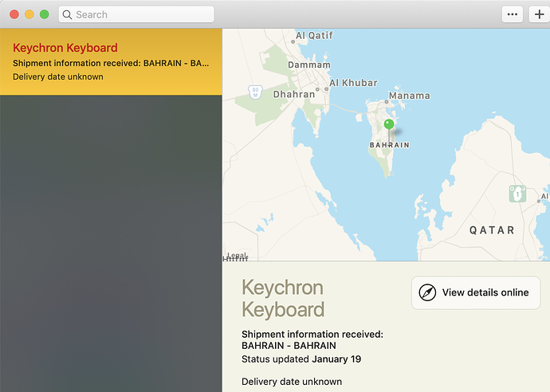Click the Keychron Keyboard heading in details panel
This screenshot has height=392, width=550.
tap(283, 298)
